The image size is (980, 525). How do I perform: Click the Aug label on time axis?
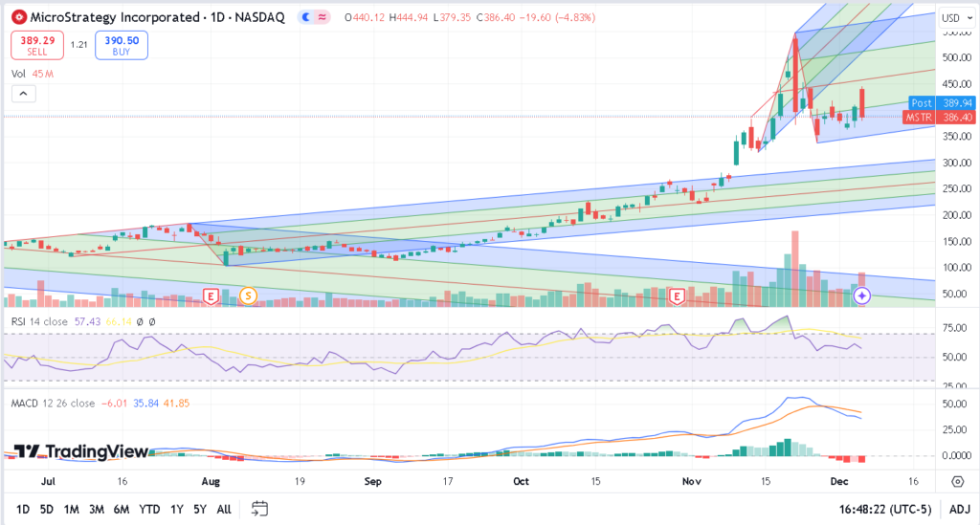(x=211, y=481)
